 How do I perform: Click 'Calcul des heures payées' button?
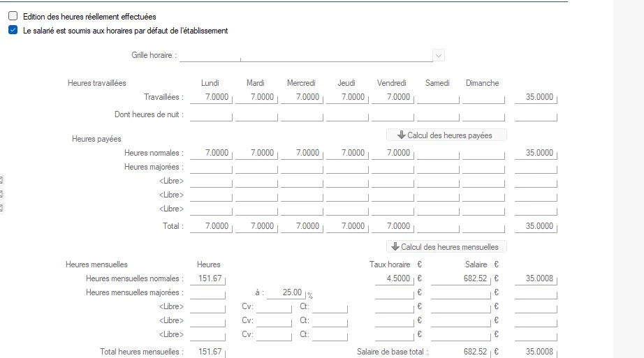pos(446,135)
